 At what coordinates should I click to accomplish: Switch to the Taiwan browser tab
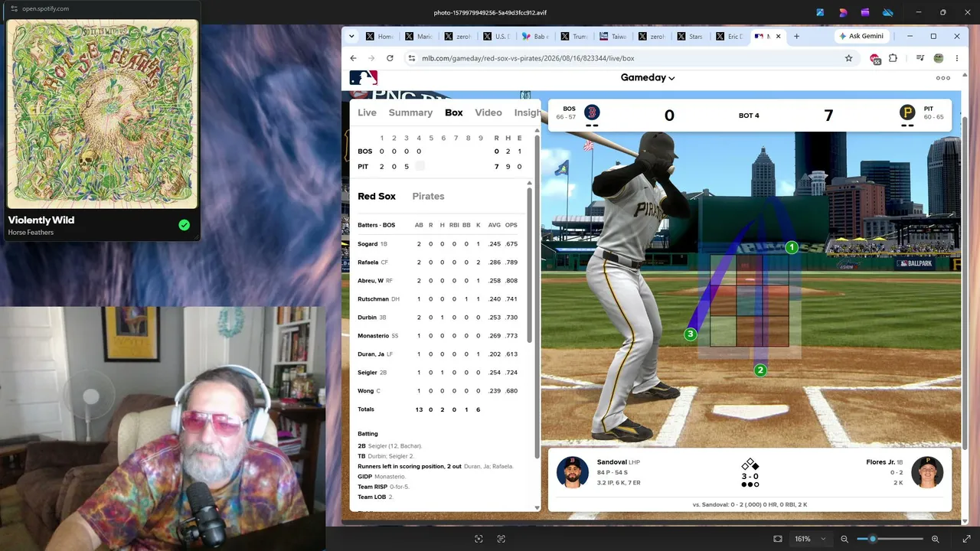tap(613, 36)
